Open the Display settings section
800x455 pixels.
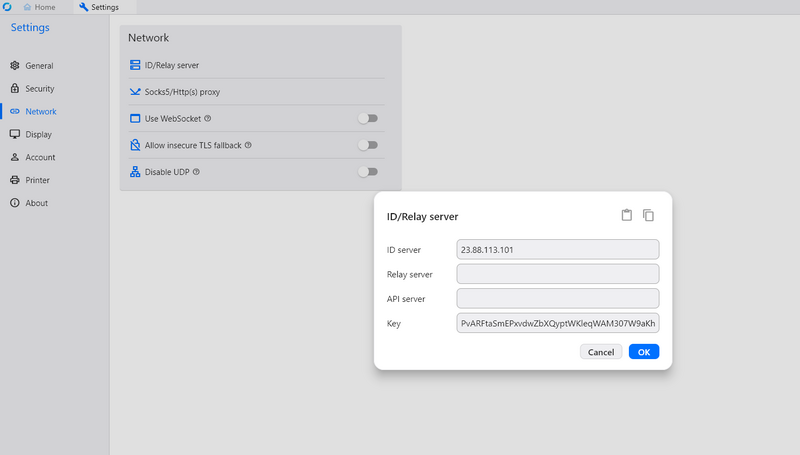pyautogui.click(x=38, y=134)
